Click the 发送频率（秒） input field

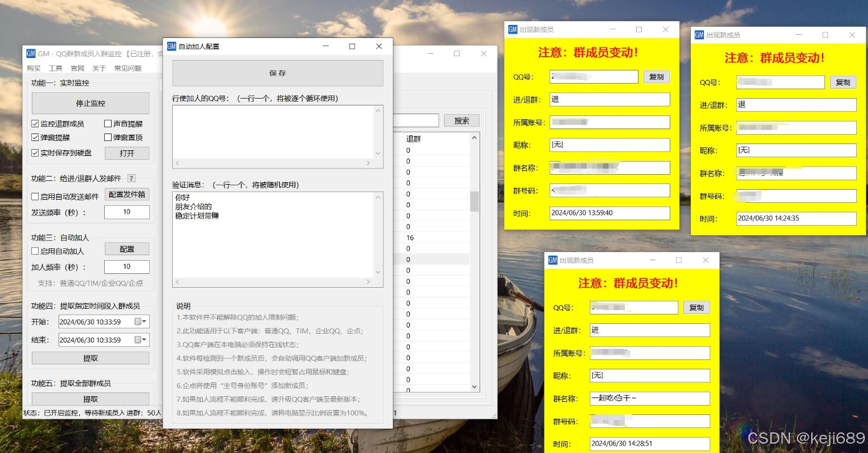point(127,212)
